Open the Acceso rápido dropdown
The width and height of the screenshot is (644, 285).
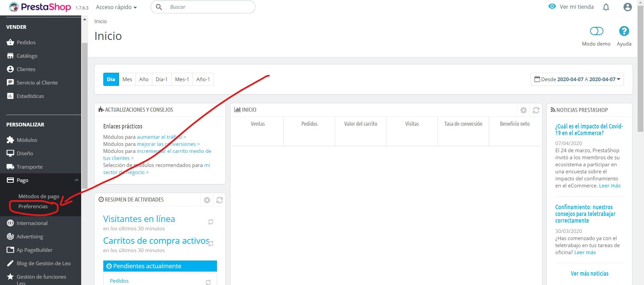tap(116, 7)
